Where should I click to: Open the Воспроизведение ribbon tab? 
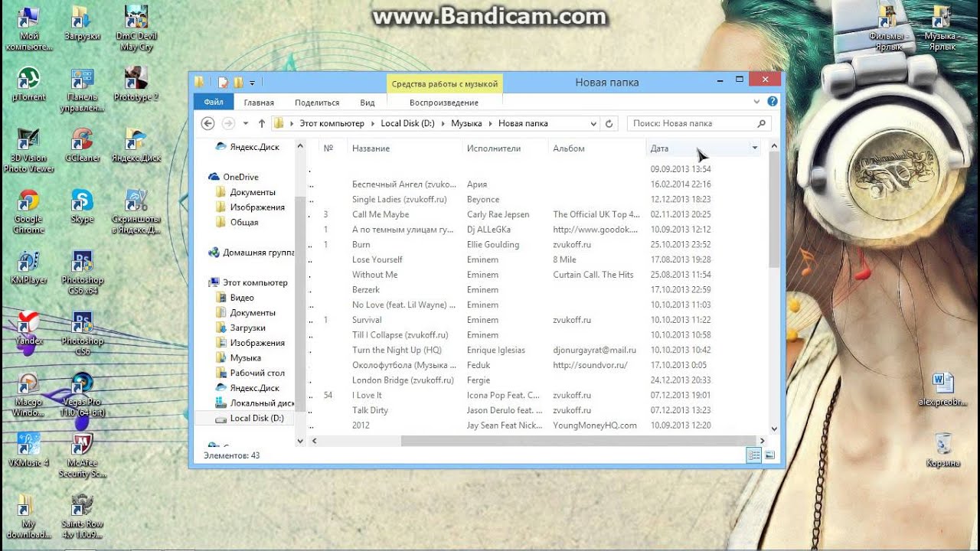click(444, 103)
